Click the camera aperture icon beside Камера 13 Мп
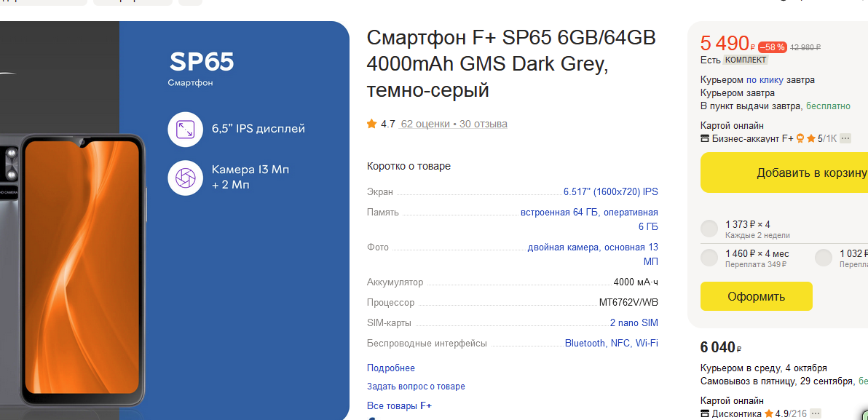Viewport: 868px width, 420px height. pos(185,178)
